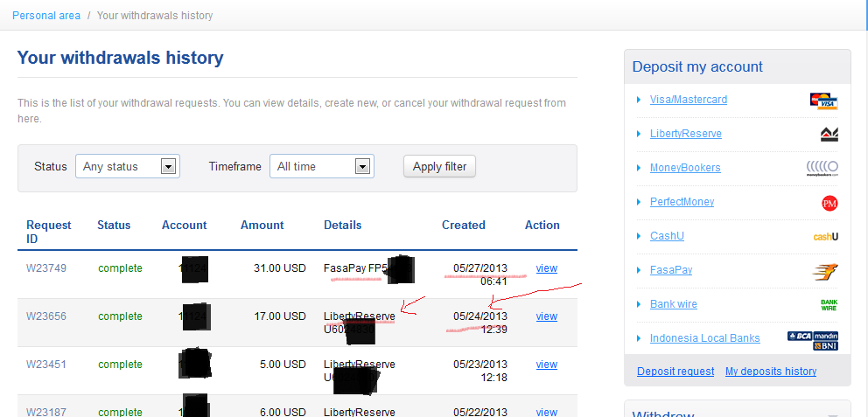Open the CashU deposit link
The width and height of the screenshot is (868, 417).
[667, 236]
